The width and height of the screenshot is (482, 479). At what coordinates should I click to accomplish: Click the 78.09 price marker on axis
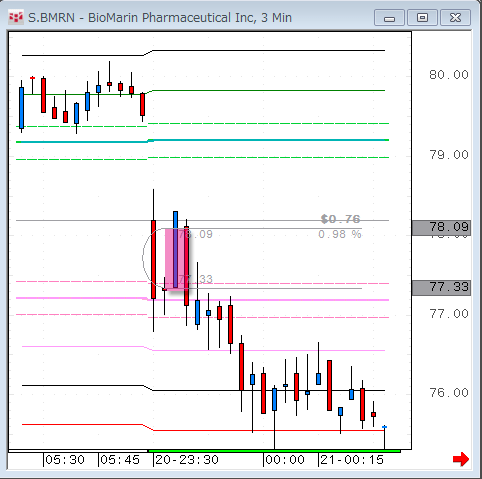click(441, 228)
